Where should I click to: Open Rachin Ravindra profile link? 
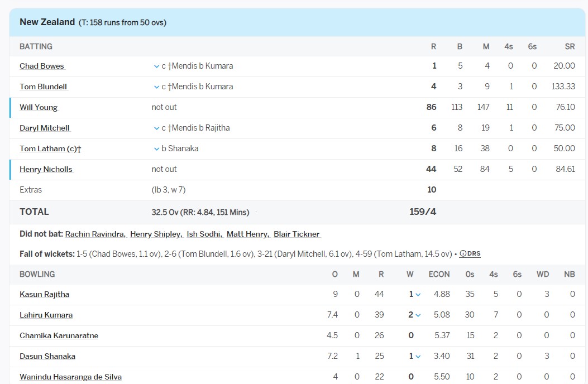[x=95, y=234]
